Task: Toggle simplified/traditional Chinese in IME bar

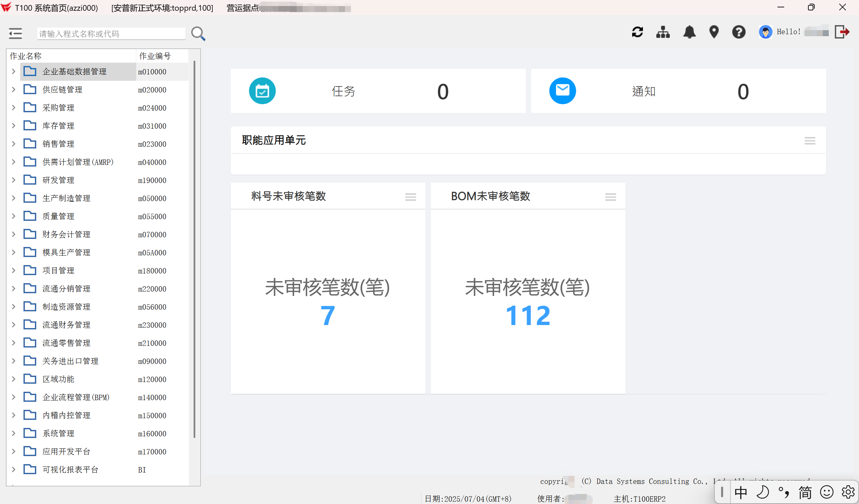Action: pyautogui.click(x=805, y=492)
